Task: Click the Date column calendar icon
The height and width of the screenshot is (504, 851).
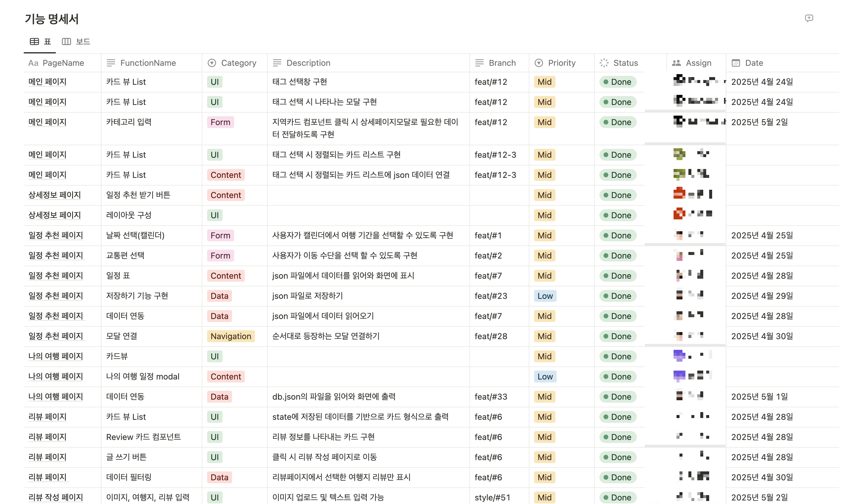Action: pyautogui.click(x=736, y=63)
